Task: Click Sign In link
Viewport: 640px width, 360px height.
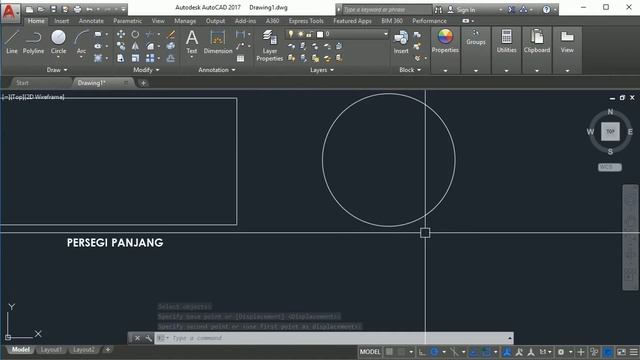Action: pyautogui.click(x=466, y=9)
